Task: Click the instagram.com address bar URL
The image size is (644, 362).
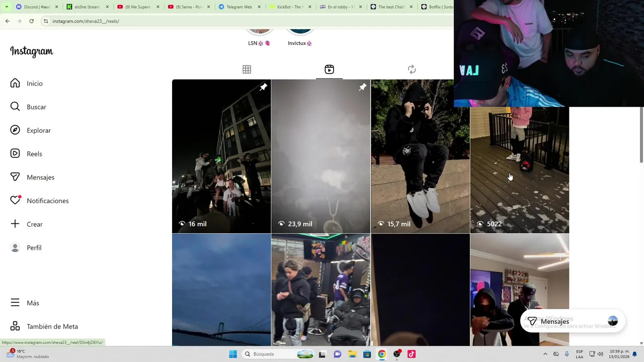Action: pyautogui.click(x=86, y=21)
